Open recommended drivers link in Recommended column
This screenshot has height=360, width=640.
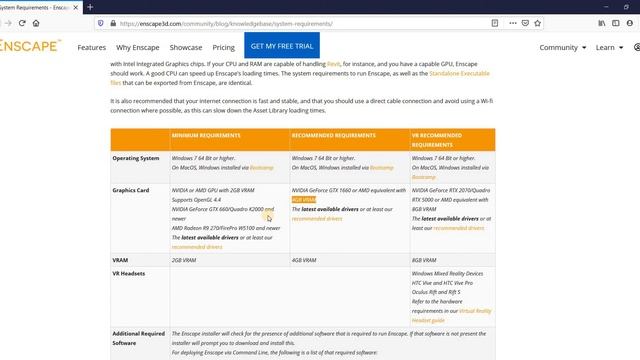pos(317,219)
